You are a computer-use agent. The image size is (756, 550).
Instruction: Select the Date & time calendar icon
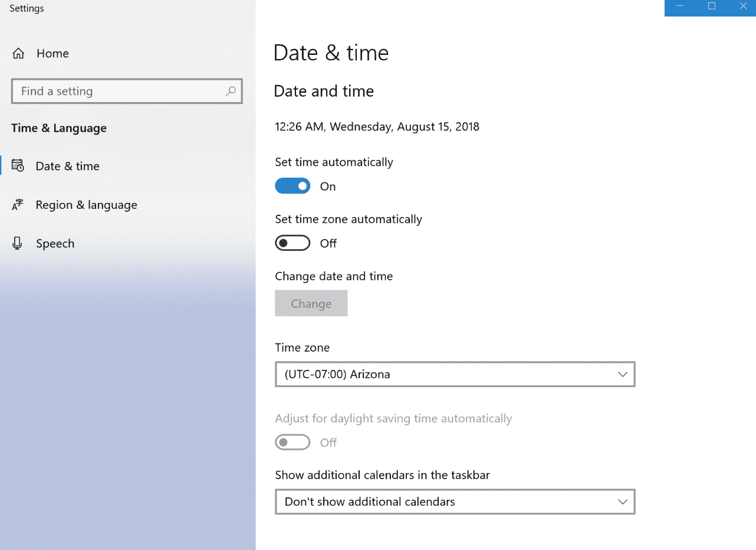18,166
